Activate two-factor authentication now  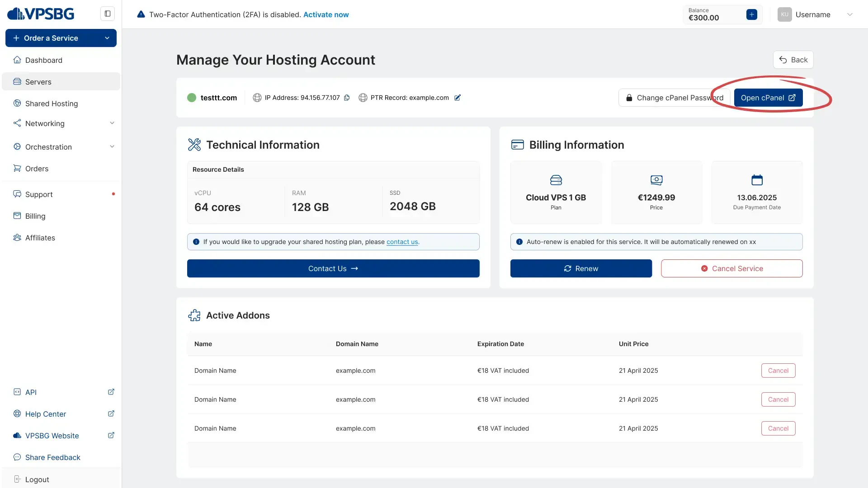point(326,14)
